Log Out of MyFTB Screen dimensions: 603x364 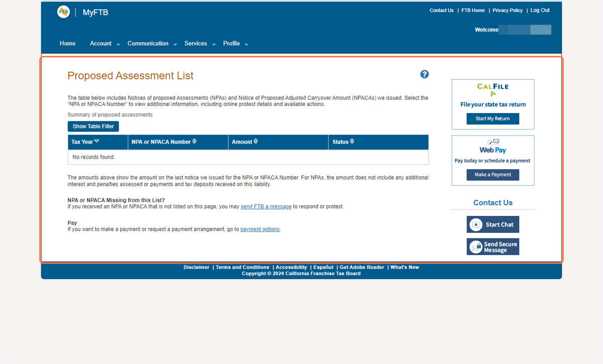click(540, 10)
